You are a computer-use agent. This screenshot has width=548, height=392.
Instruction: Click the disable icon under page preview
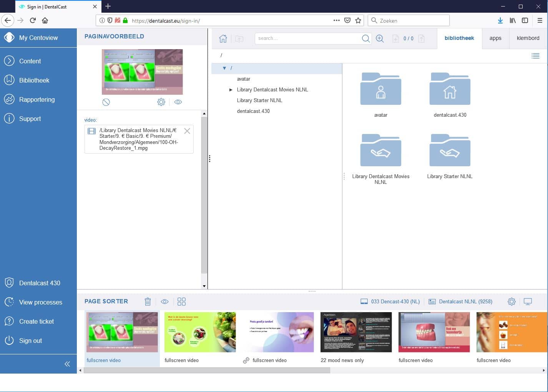106,102
